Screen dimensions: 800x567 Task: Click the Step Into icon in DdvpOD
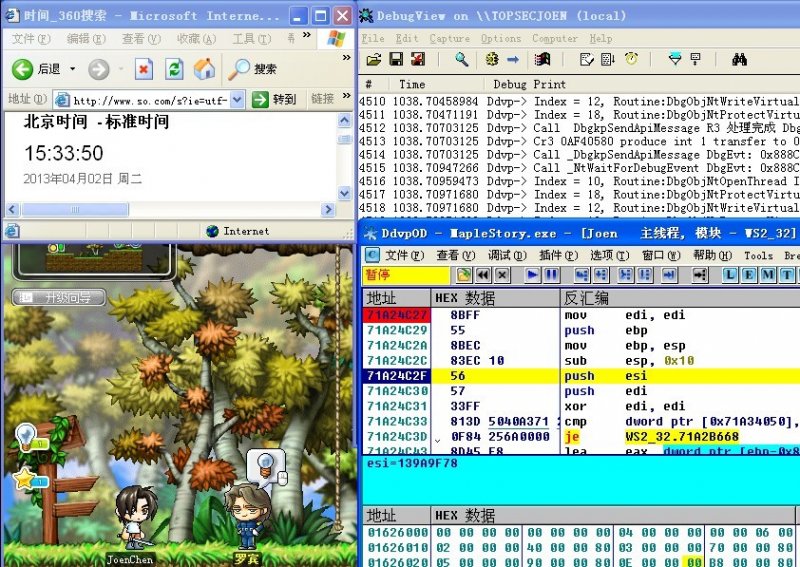coord(582,275)
